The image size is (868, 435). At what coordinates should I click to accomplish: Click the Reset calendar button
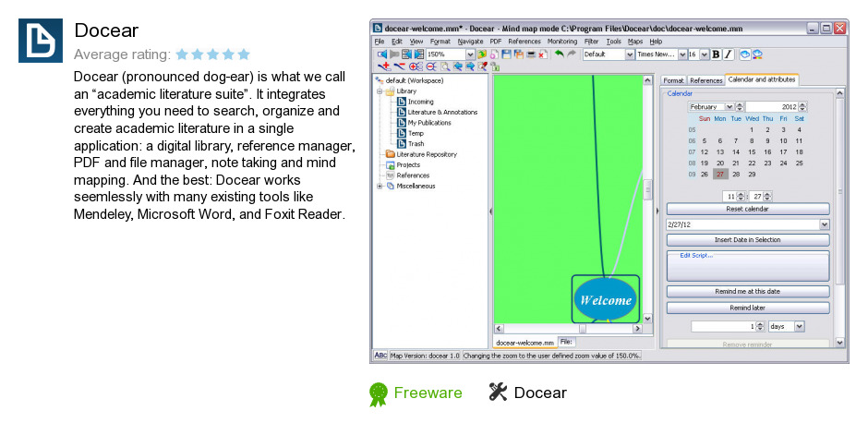pyautogui.click(x=747, y=209)
